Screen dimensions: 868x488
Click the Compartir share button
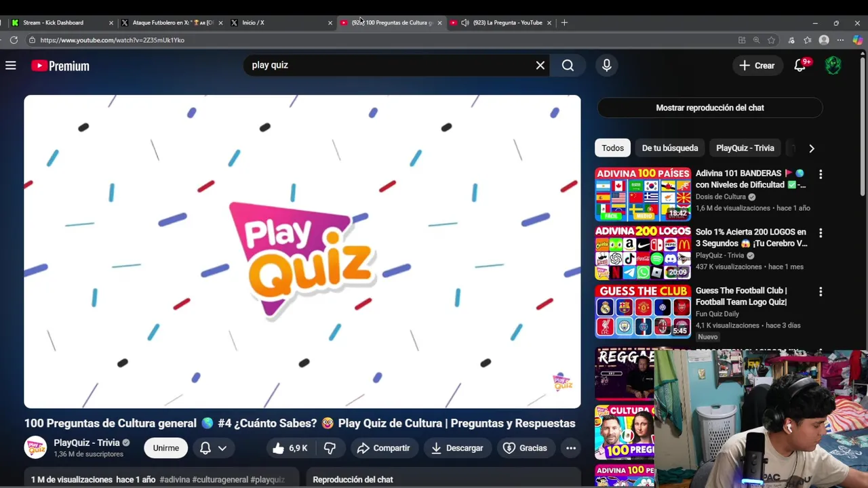click(x=384, y=448)
